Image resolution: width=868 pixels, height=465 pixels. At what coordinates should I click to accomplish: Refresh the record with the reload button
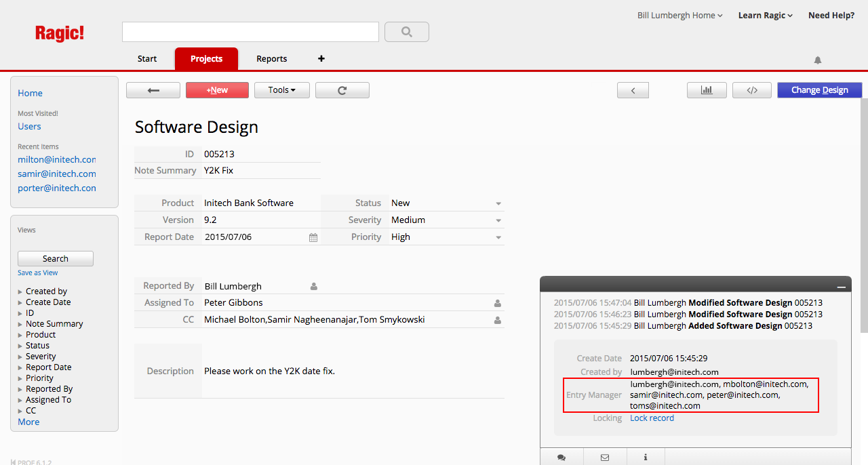[342, 90]
